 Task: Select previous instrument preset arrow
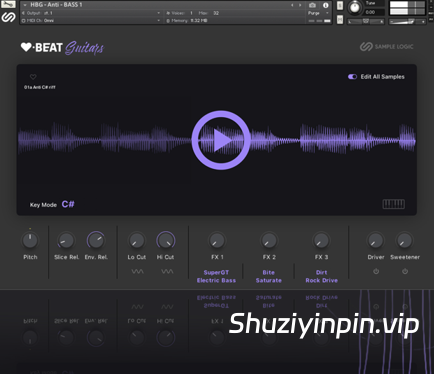click(x=292, y=5)
